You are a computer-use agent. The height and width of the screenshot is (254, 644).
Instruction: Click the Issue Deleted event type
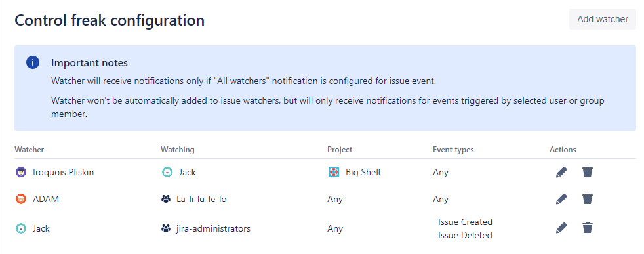465,236
